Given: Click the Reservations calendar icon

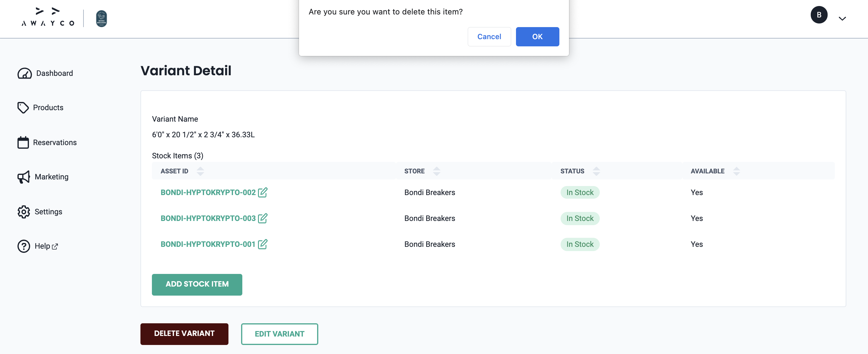Looking at the screenshot, I should coord(23,142).
